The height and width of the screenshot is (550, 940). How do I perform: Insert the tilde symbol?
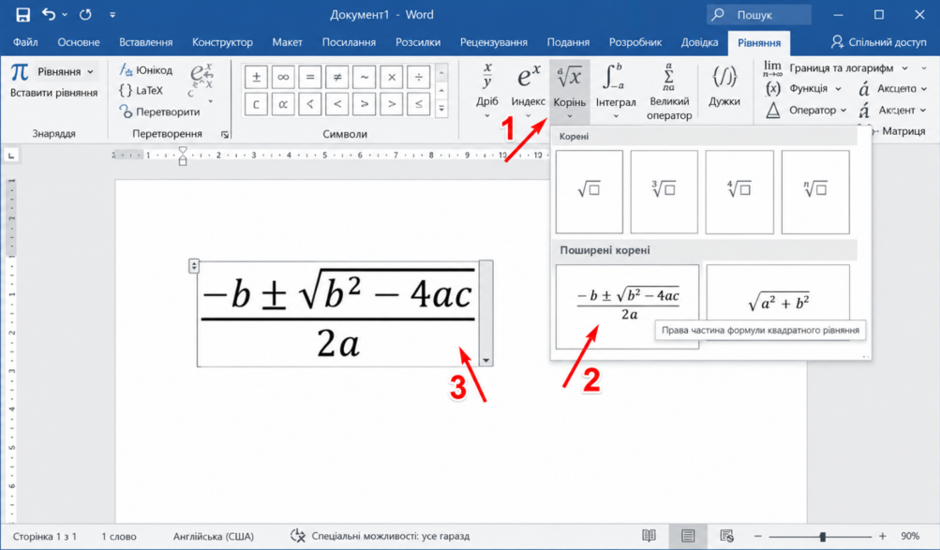(364, 77)
